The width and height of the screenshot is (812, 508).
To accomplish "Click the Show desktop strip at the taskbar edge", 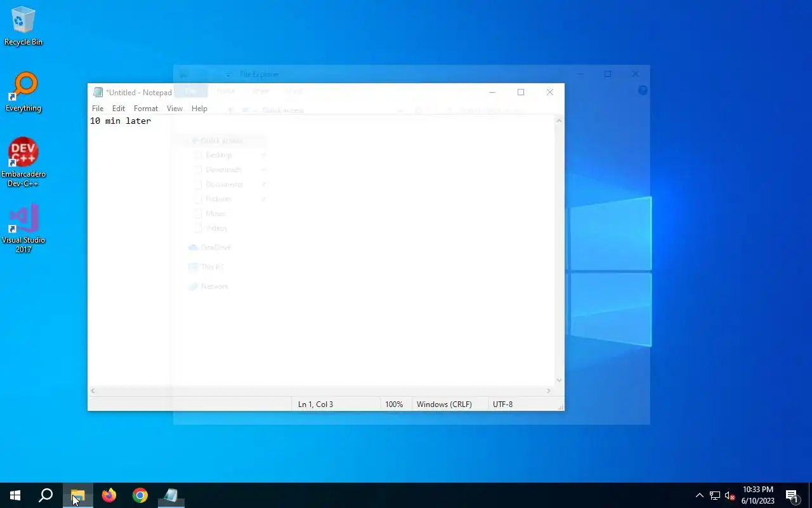I will [810, 495].
